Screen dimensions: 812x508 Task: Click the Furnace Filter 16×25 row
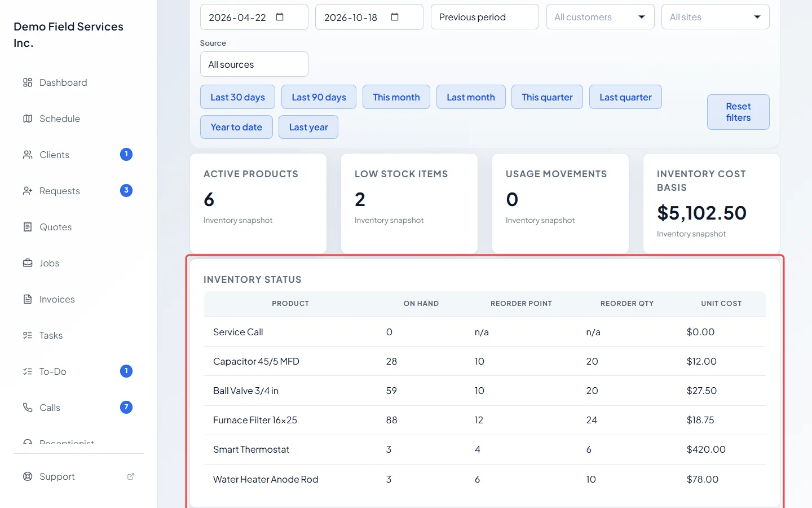(485, 420)
